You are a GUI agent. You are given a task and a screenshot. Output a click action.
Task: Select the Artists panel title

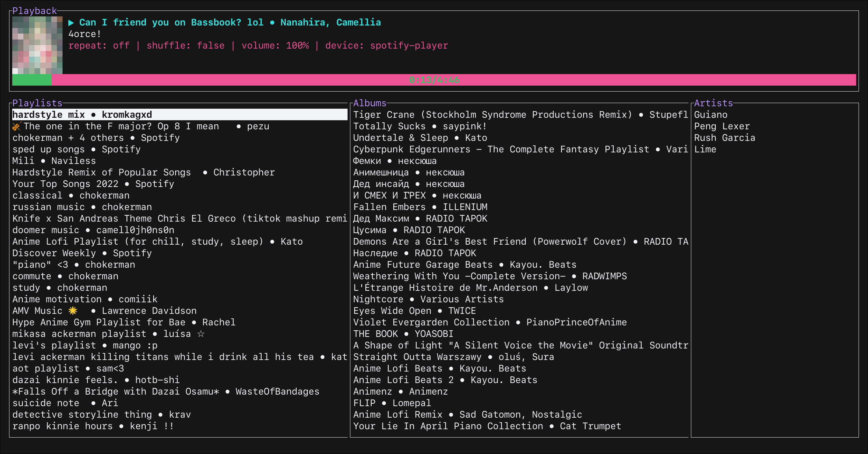(713, 103)
